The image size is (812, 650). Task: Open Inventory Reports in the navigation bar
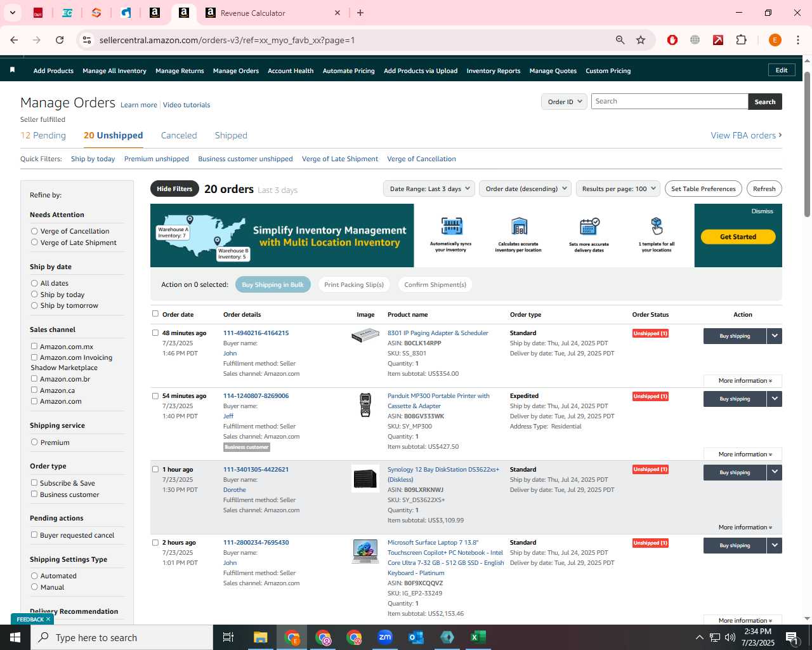tap(494, 70)
